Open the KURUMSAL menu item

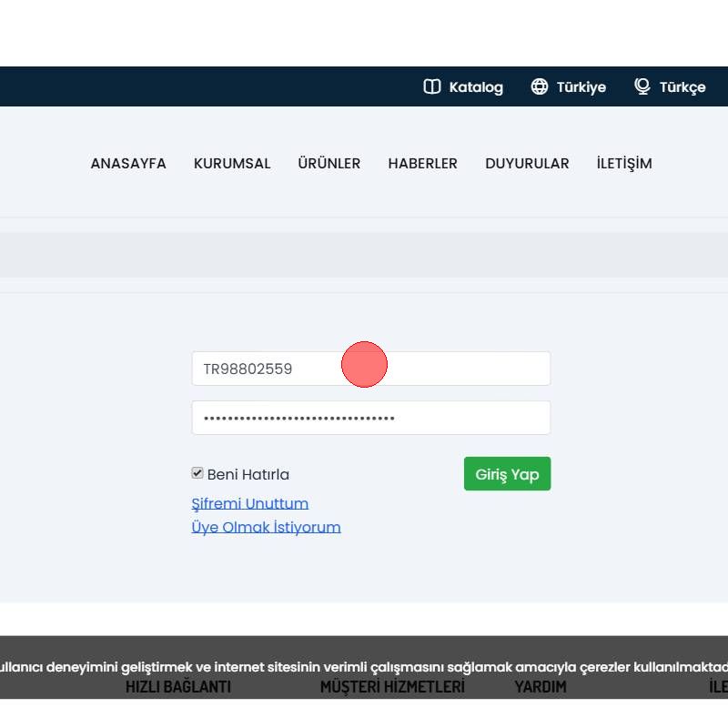pyautogui.click(x=232, y=164)
